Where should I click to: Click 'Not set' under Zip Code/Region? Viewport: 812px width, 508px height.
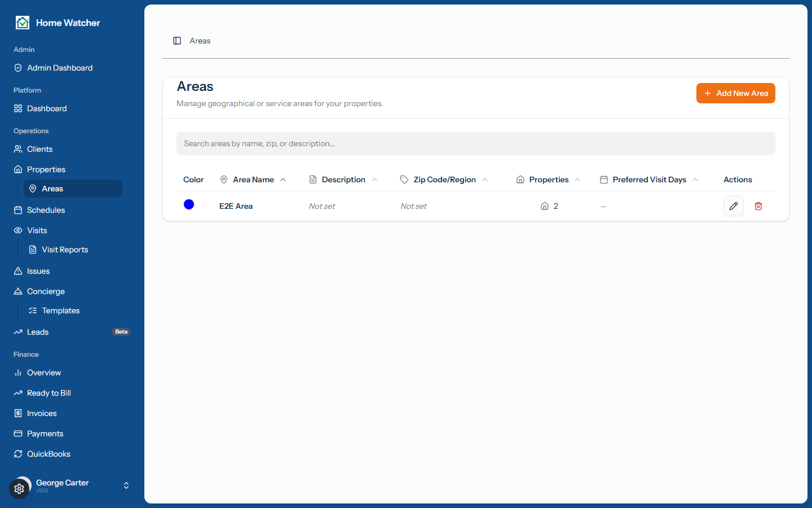[413, 206]
